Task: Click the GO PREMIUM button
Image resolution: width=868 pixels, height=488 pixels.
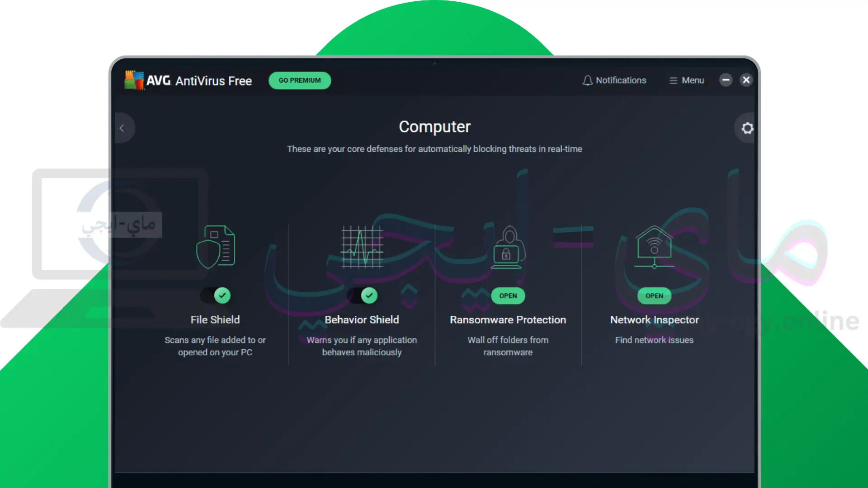Action: tap(300, 80)
